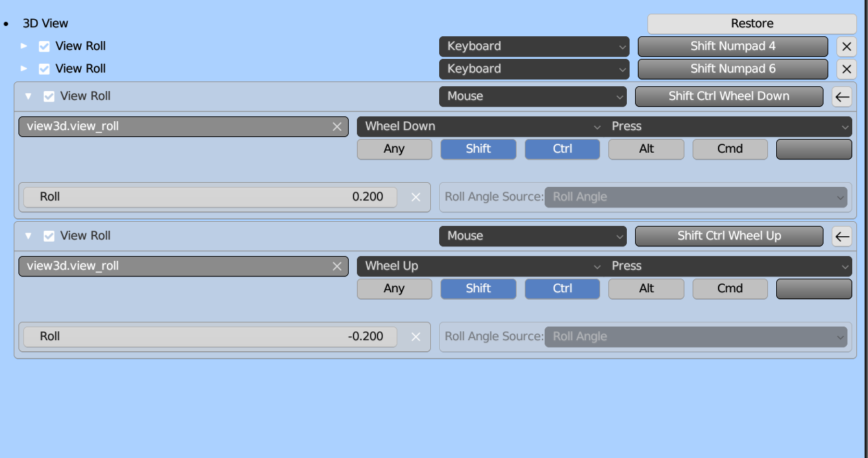Uncheck View Roll for Shift Numpad 4
This screenshot has width=868, height=458.
(45, 47)
